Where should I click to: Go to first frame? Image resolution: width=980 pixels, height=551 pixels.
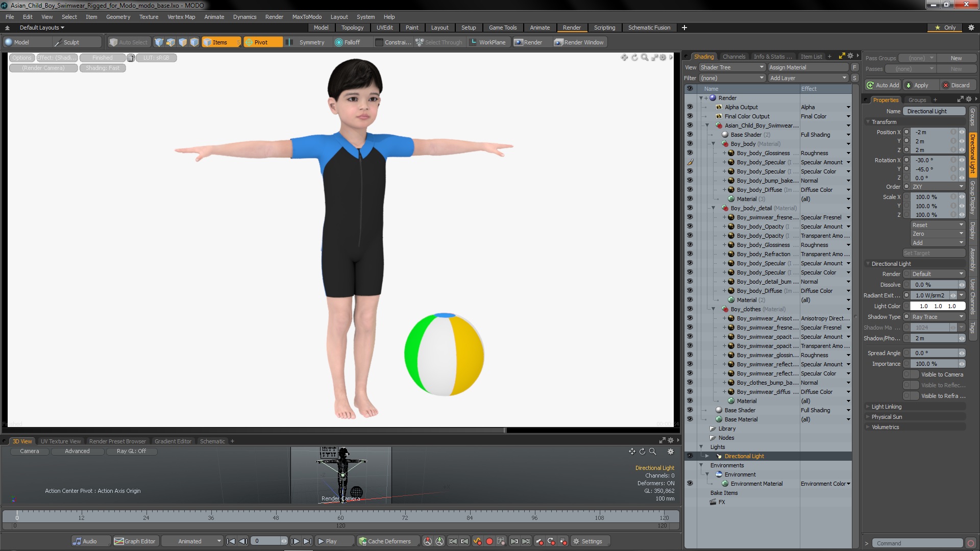pyautogui.click(x=231, y=541)
